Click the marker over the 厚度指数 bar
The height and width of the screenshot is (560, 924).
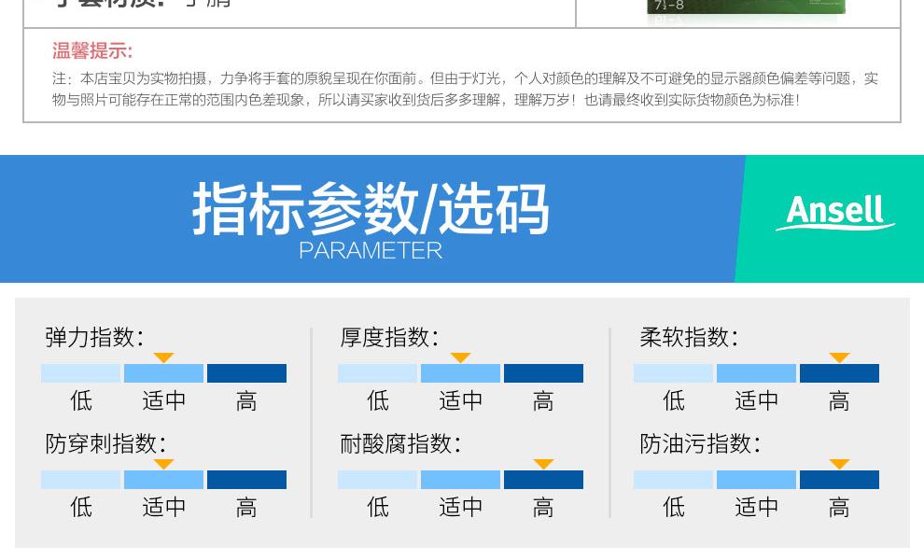click(x=460, y=357)
